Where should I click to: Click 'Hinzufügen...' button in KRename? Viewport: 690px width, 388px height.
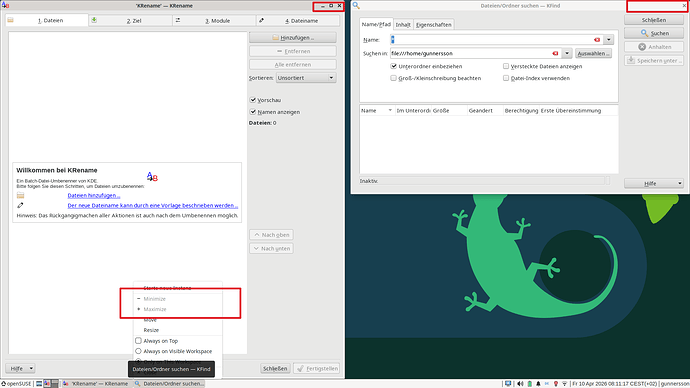pos(293,37)
